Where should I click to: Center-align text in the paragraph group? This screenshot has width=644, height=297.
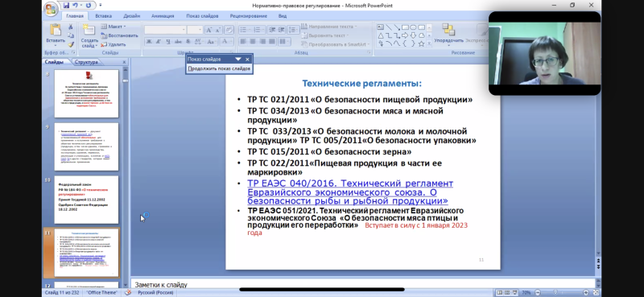pos(253,42)
